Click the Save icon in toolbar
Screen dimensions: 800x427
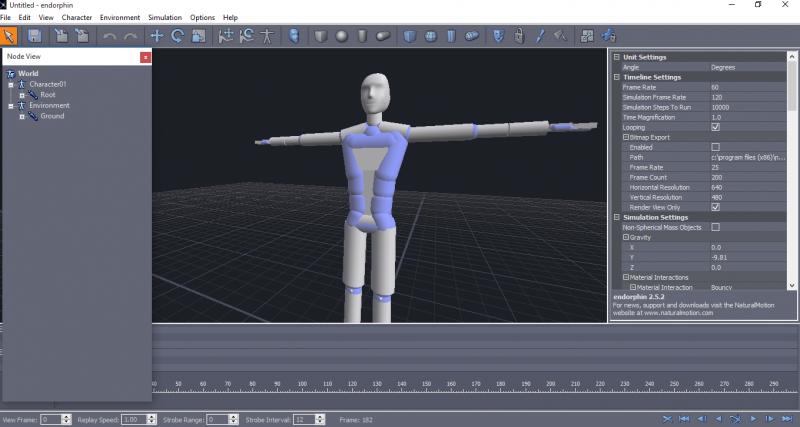point(34,35)
